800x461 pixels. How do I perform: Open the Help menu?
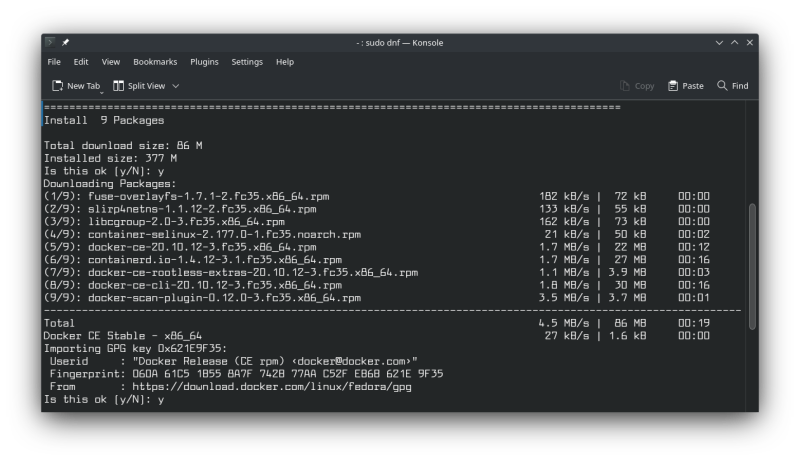(x=285, y=62)
